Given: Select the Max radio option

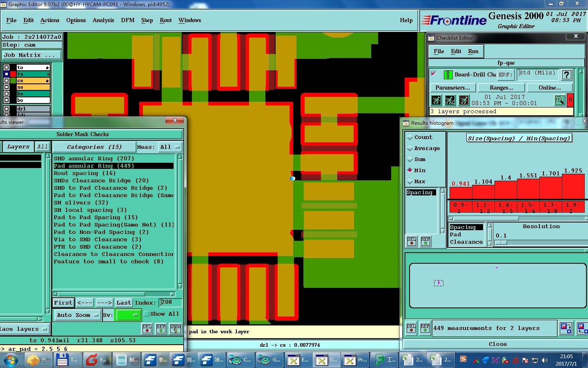Looking at the screenshot, I should [x=410, y=181].
